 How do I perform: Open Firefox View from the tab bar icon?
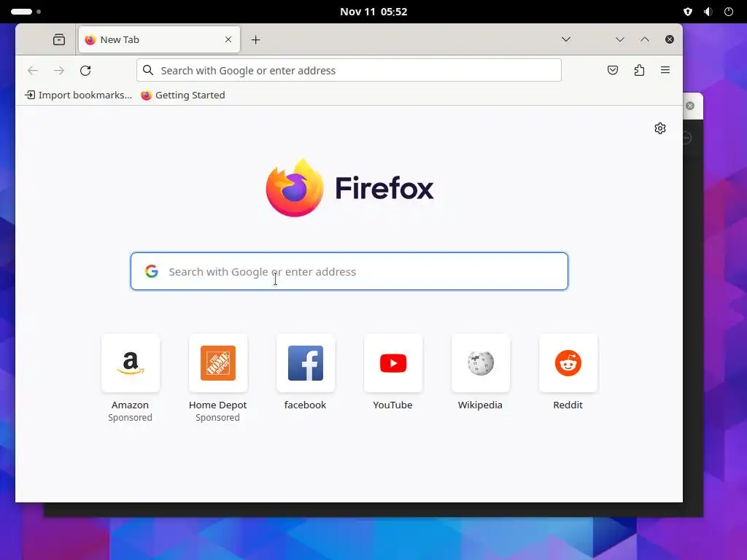coord(59,39)
